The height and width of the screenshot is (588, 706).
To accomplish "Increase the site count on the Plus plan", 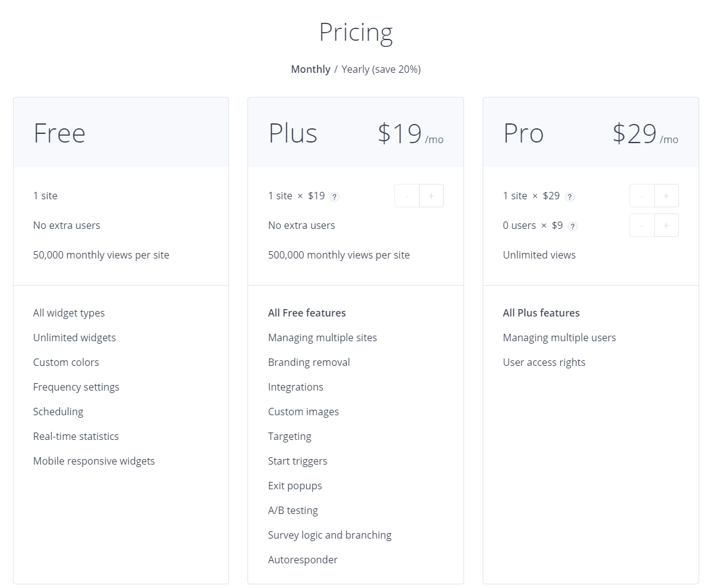I will point(431,196).
